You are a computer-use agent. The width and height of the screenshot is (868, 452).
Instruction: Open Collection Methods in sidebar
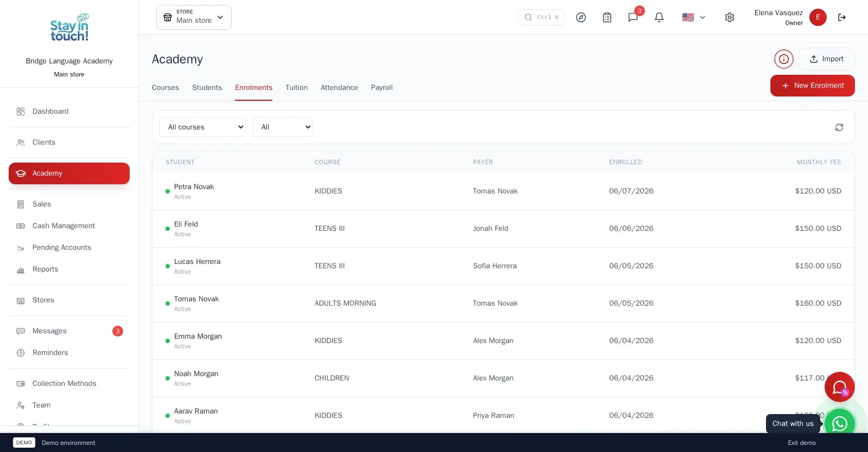pyautogui.click(x=69, y=384)
